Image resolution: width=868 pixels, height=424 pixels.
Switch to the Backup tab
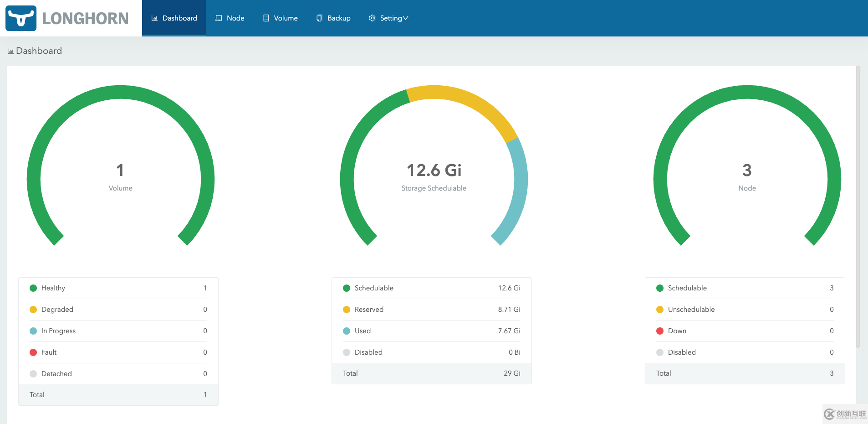(334, 18)
